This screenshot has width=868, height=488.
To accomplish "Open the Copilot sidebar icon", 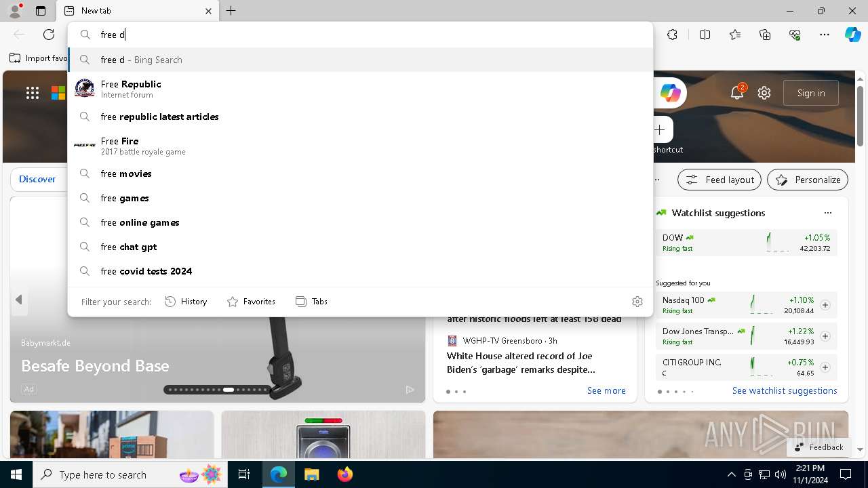I will (852, 35).
